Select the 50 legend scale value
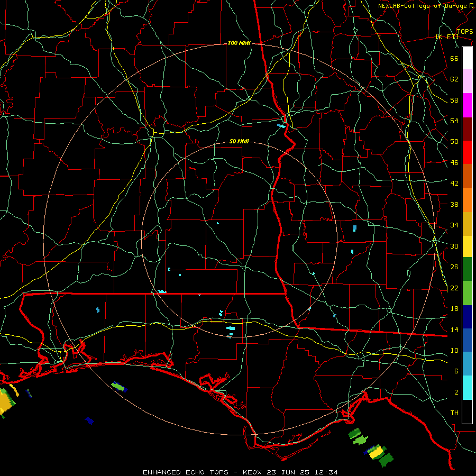476x476 pixels. point(454,142)
